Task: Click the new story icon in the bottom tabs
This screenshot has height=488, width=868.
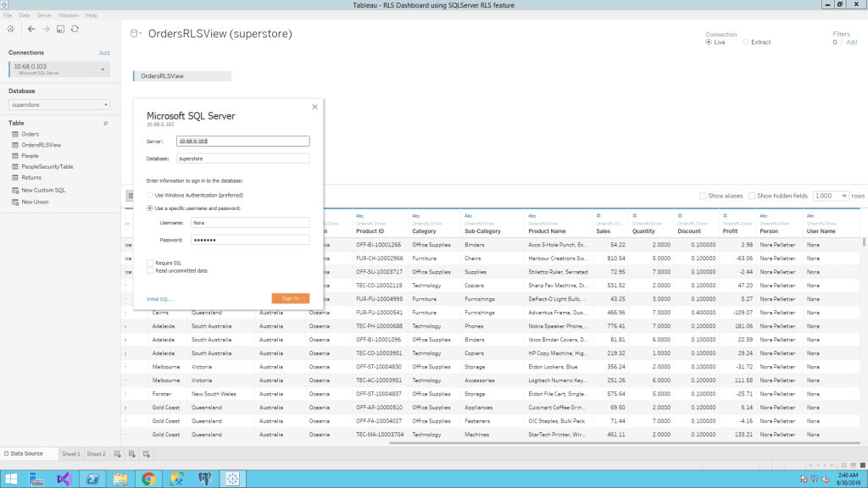Action: coord(147,454)
